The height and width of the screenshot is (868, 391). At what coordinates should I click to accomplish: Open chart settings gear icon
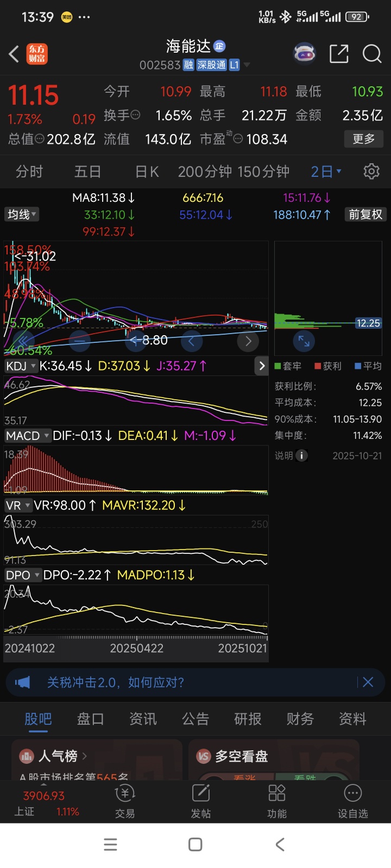(x=371, y=171)
